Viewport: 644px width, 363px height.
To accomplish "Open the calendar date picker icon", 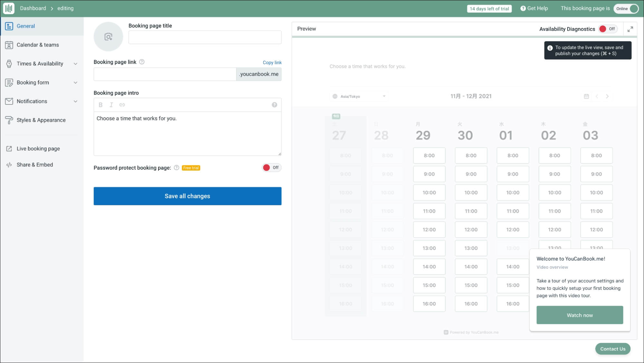I will pyautogui.click(x=586, y=96).
